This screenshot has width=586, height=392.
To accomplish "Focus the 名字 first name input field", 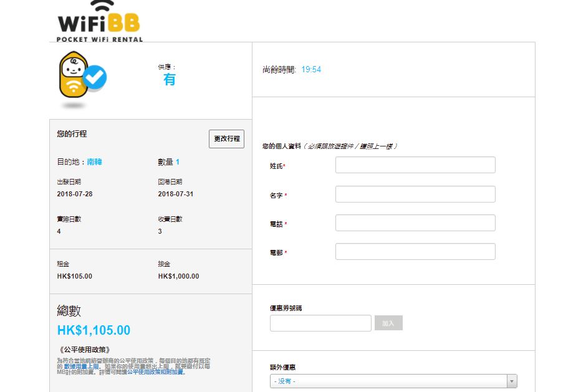I will [415, 194].
